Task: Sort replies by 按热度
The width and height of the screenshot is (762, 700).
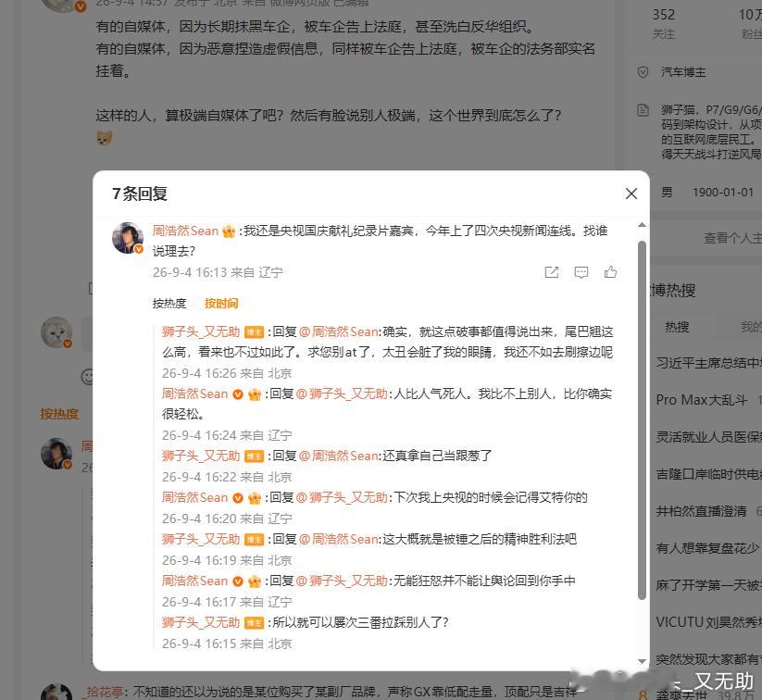Action: pyautogui.click(x=169, y=304)
